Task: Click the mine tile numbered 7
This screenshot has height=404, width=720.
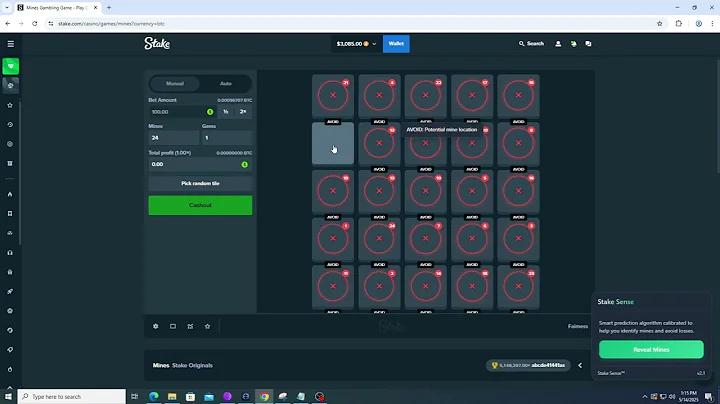Action: click(426, 238)
